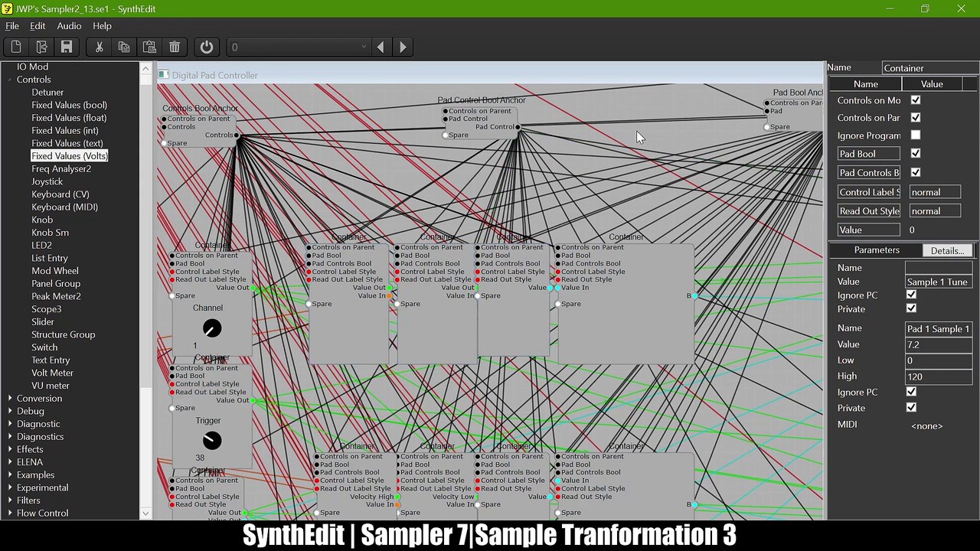
Task: Go to previous preset arrow
Action: point(381,47)
